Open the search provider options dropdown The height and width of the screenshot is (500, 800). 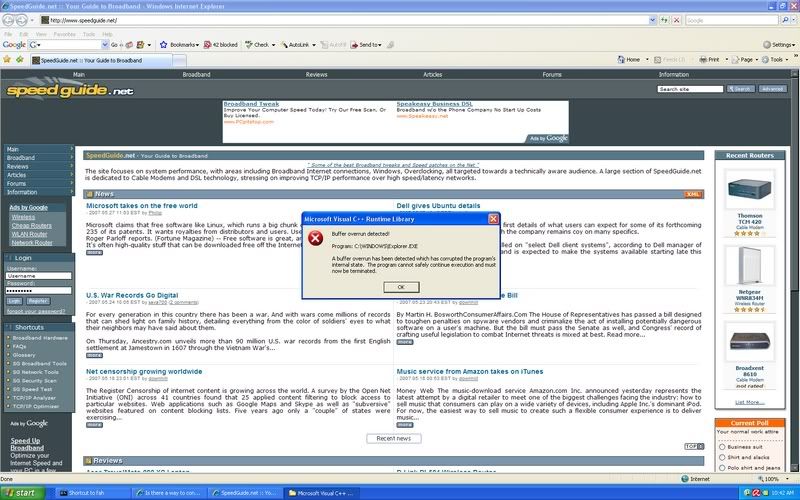pyautogui.click(x=794, y=20)
